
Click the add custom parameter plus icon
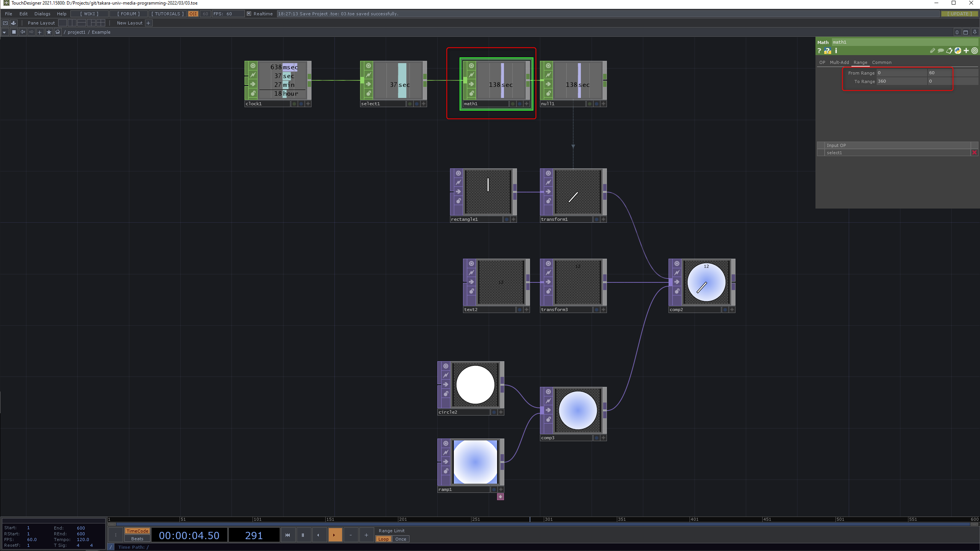point(966,51)
